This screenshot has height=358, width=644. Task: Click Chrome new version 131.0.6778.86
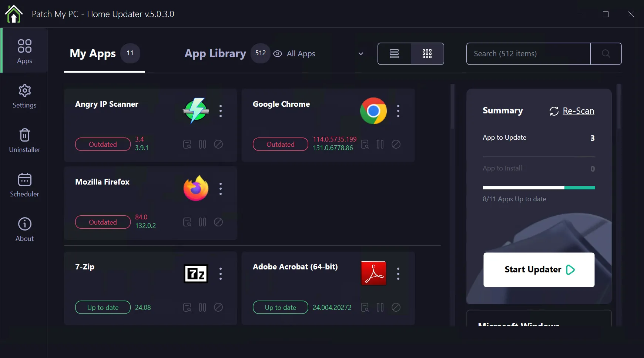pos(333,148)
